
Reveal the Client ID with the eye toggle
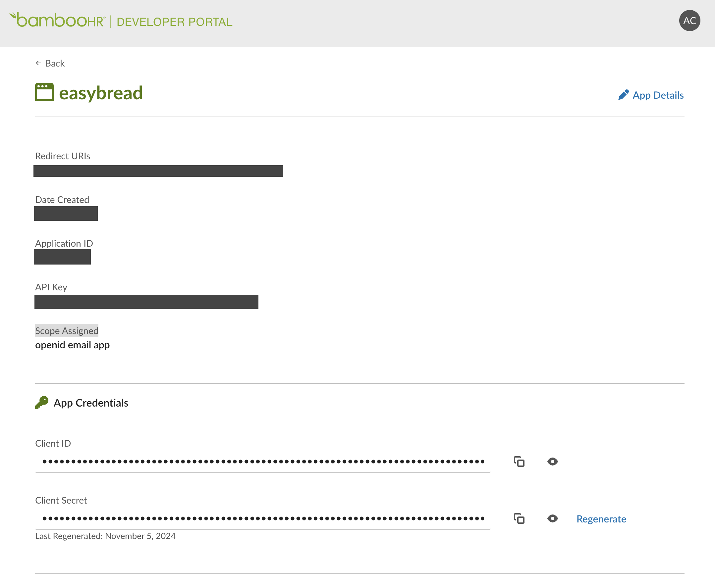tap(552, 462)
